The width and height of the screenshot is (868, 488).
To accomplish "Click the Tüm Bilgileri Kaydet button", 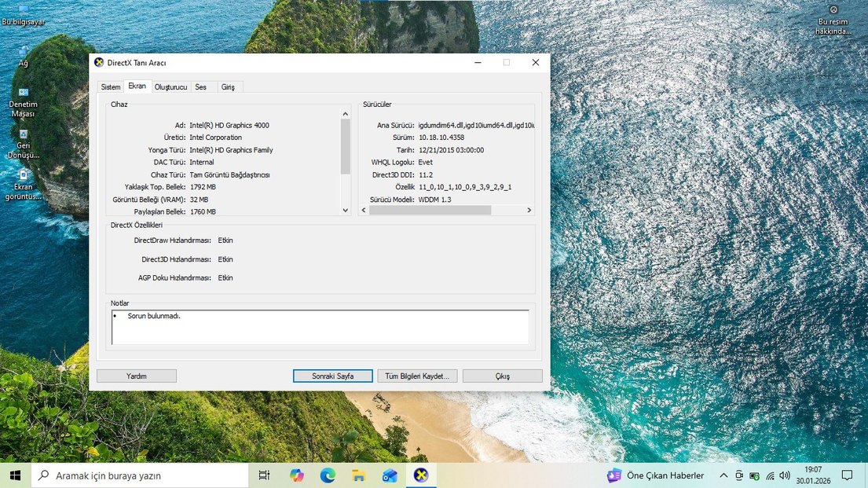I will click(417, 376).
